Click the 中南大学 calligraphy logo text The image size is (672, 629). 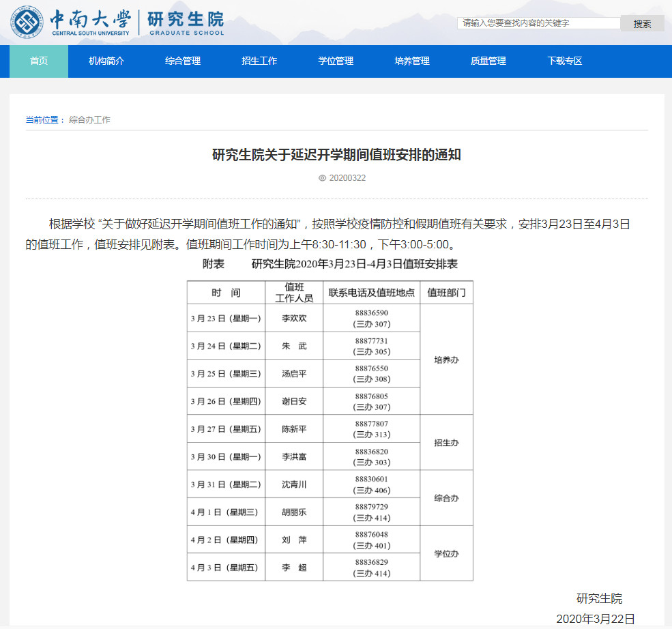pos(90,18)
